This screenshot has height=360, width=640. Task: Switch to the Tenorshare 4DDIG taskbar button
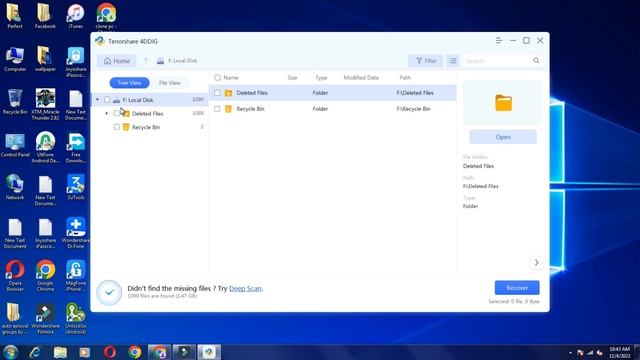209,352
